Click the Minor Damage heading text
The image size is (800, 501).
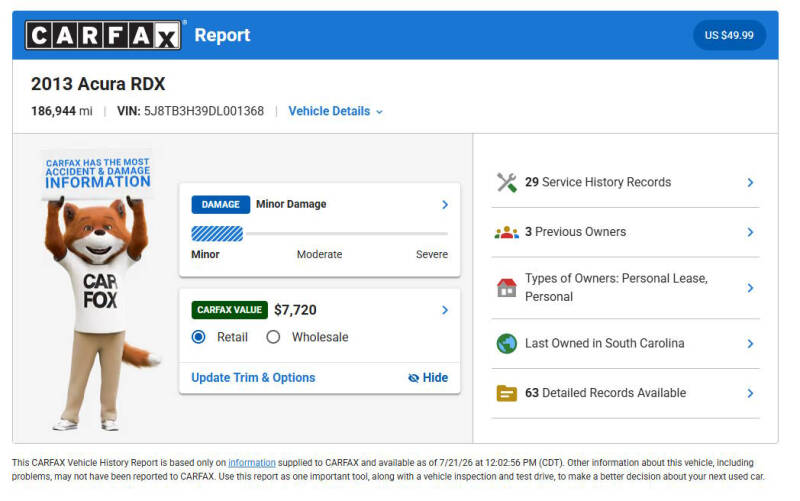pos(291,204)
